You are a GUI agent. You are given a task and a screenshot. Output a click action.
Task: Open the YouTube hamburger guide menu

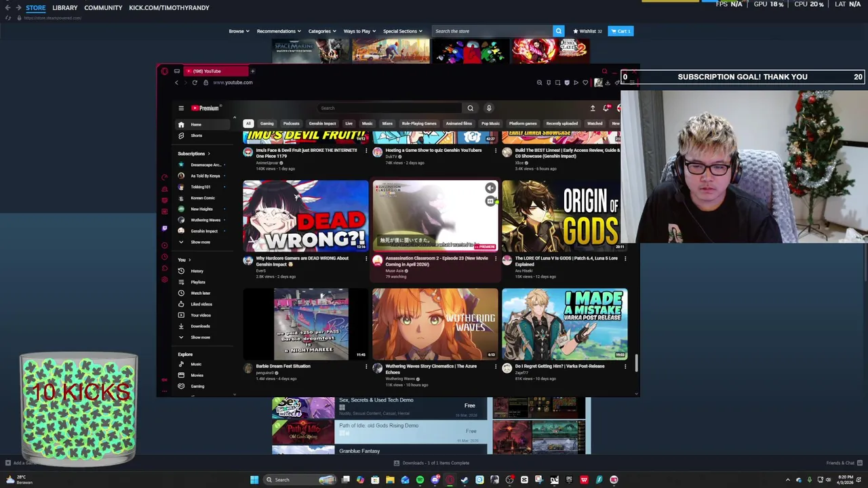(181, 108)
